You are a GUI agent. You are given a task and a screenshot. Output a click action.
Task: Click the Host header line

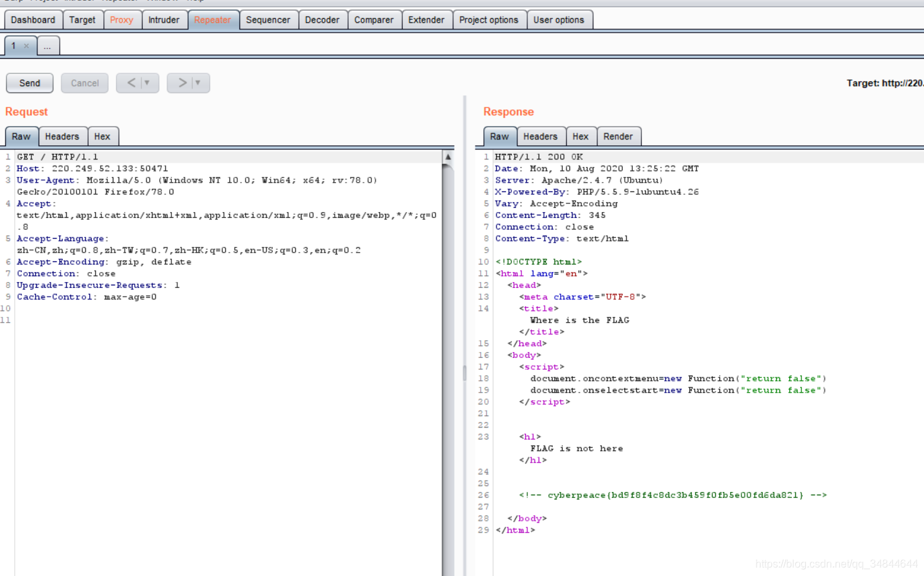pos(93,169)
